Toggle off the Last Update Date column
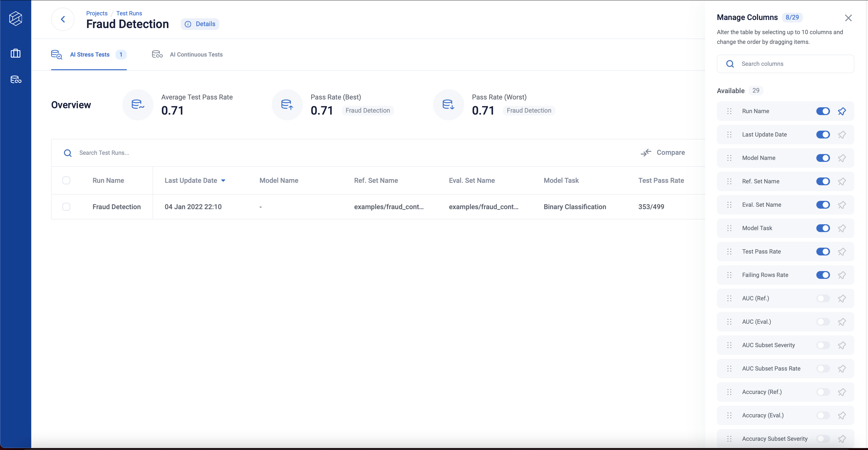The width and height of the screenshot is (868, 450). pyautogui.click(x=823, y=135)
